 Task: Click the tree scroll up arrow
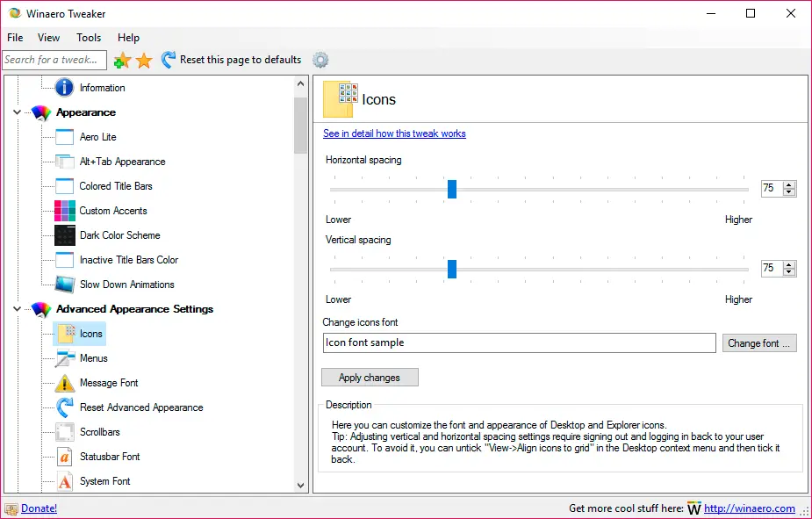click(x=301, y=84)
